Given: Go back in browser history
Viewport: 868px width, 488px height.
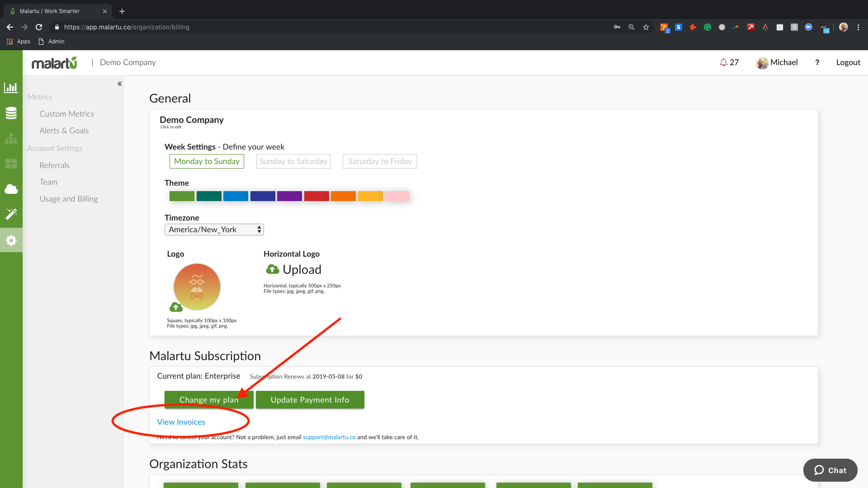Looking at the screenshot, I should [x=10, y=27].
